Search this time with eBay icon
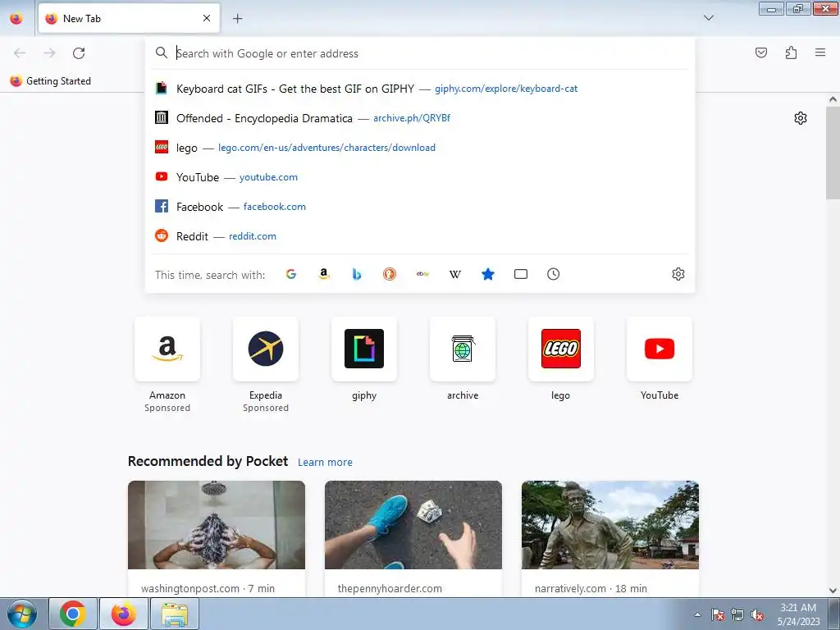The width and height of the screenshot is (840, 630). (422, 274)
